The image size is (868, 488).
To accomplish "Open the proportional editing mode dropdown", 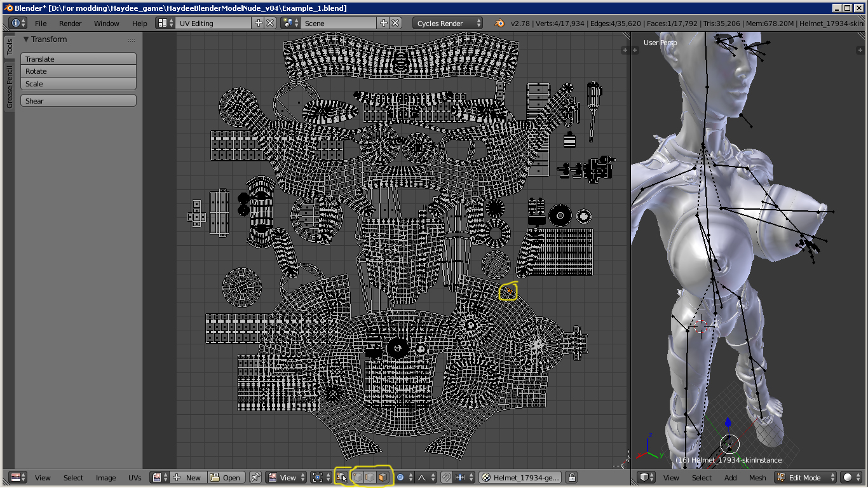I will pos(404,477).
